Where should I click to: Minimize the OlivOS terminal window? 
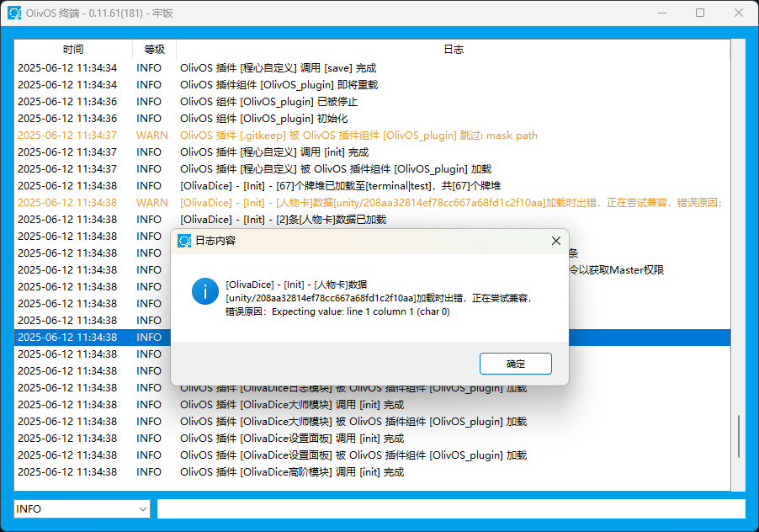(x=661, y=13)
